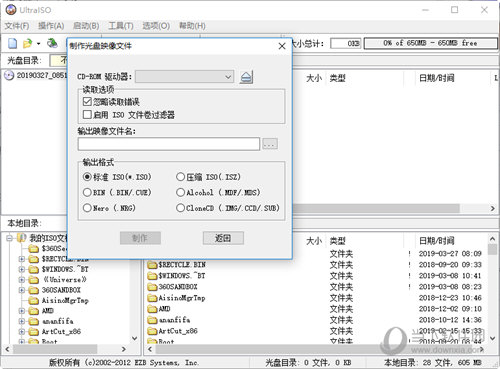This screenshot has height=369, width=500.
Task: Open the 启动(B) menu
Action: point(86,26)
